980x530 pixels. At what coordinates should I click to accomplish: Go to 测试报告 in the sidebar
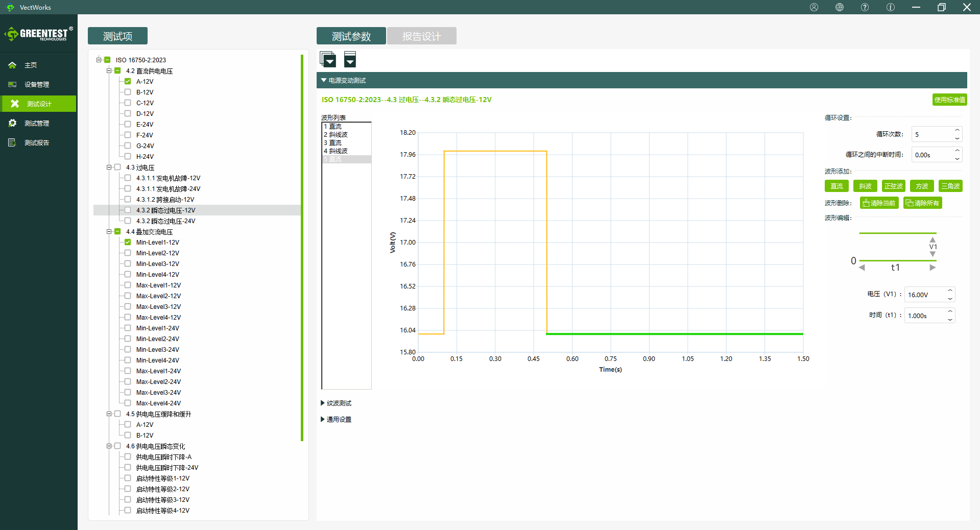coord(37,143)
